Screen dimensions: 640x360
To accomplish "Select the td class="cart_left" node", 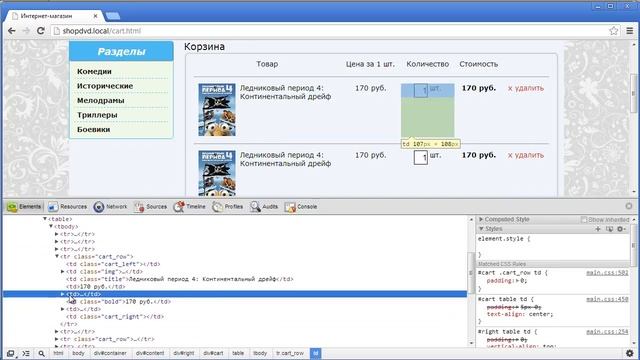I will tap(113, 264).
